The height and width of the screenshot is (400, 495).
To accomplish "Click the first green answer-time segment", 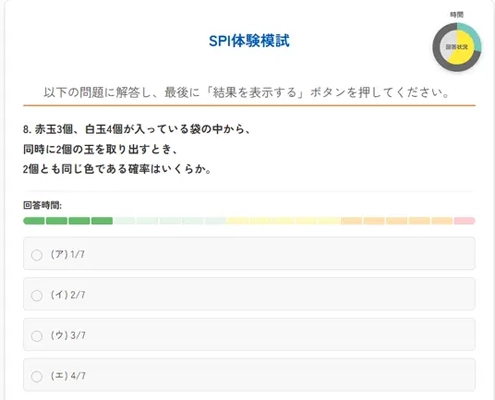I will tap(34, 221).
